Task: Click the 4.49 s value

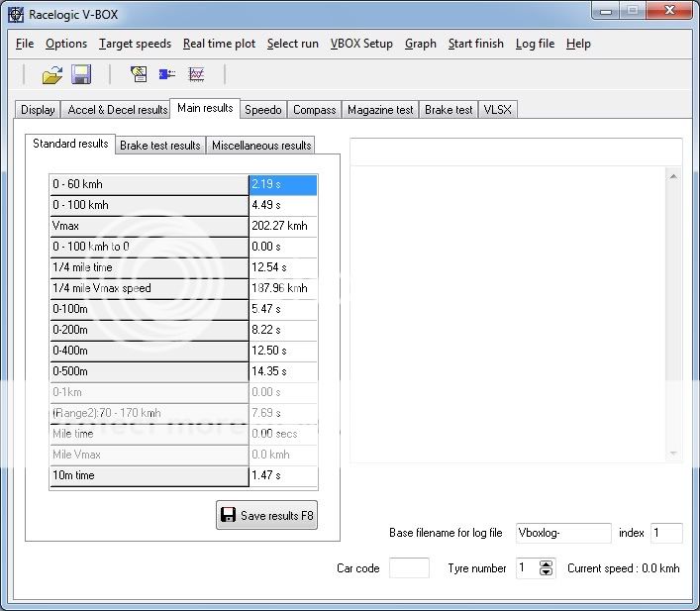Action: 283,205
